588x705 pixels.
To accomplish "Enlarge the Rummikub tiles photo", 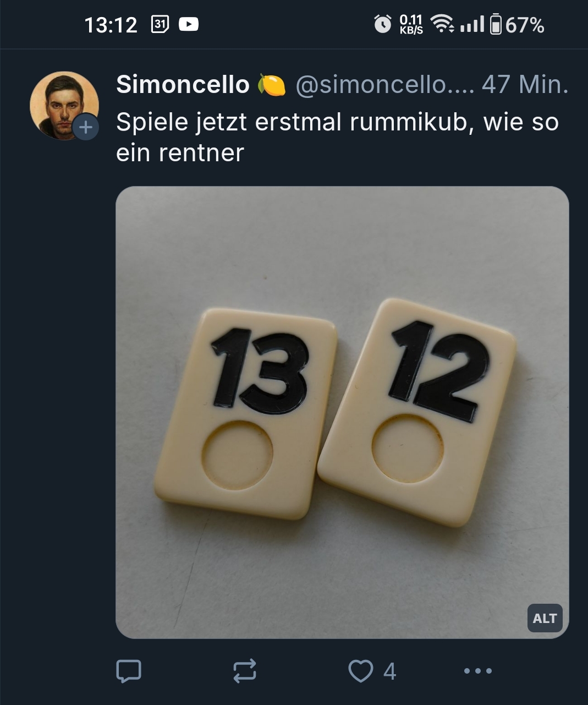I will coord(342,412).
